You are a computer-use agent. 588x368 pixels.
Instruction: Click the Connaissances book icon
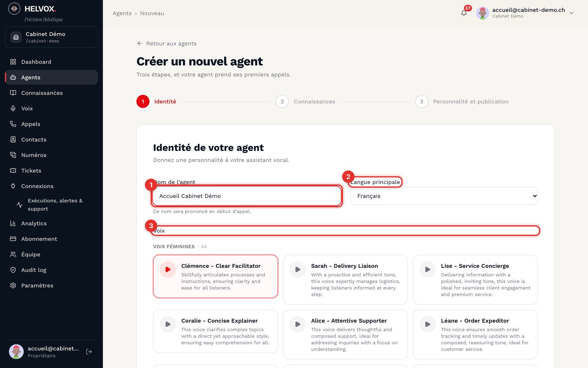coord(13,93)
